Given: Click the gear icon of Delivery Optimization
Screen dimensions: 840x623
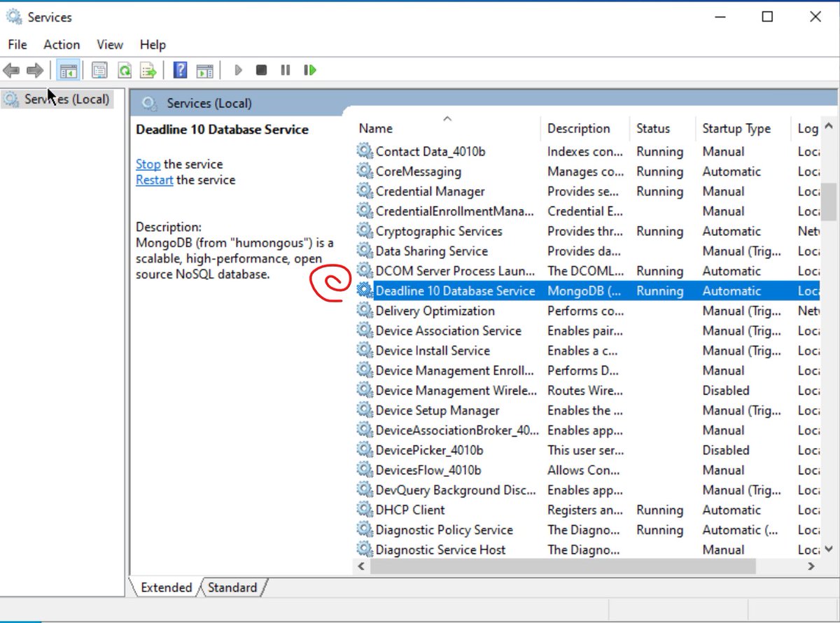Looking at the screenshot, I should [365, 311].
